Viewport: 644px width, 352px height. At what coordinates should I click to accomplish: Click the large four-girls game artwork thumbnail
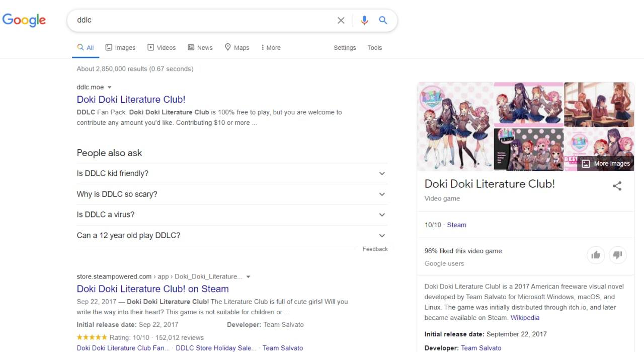455,126
